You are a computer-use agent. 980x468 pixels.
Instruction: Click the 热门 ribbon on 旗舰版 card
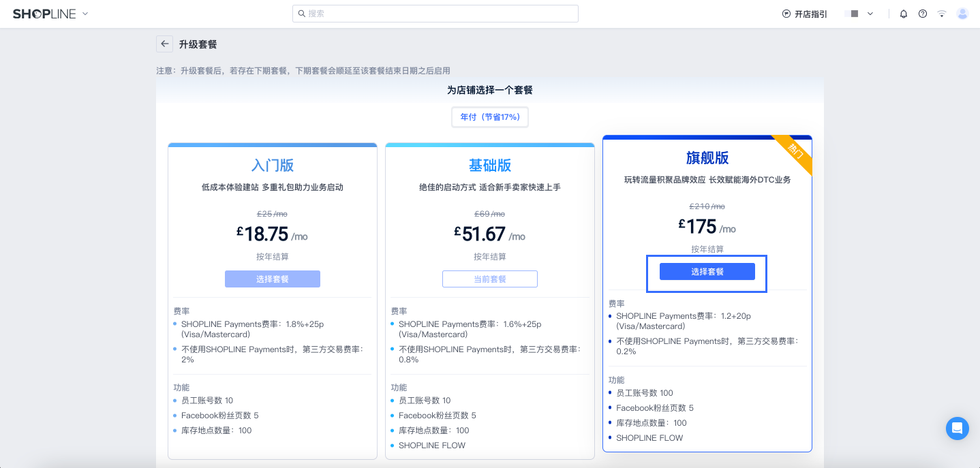795,152
